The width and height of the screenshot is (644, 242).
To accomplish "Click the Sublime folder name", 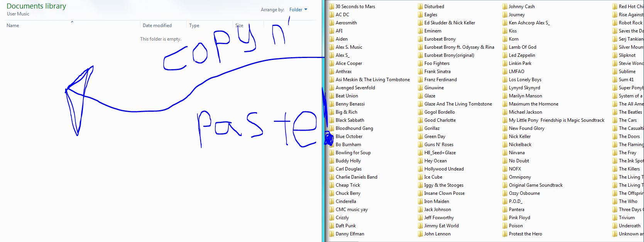I will (x=627, y=72).
